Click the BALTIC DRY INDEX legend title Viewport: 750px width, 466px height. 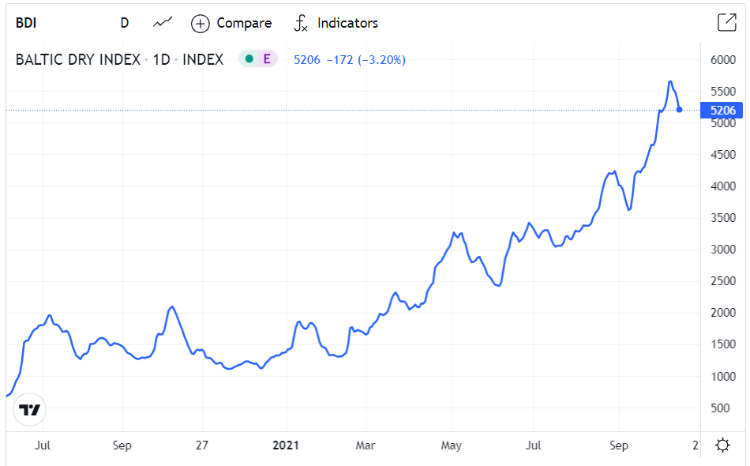pos(78,59)
